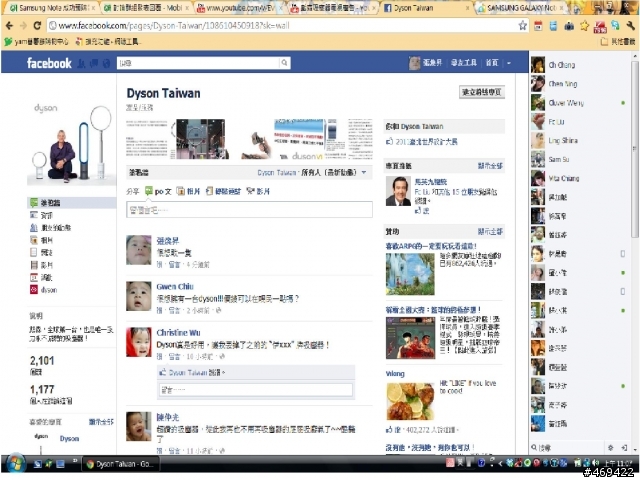
Task: Open the Events item in left sidebar
Action: [x=42, y=278]
